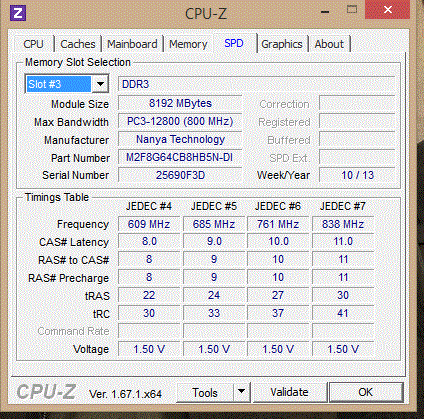Image resolution: width=424 pixels, height=419 pixels.
Task: Click the empty Correction field
Action: [357, 103]
